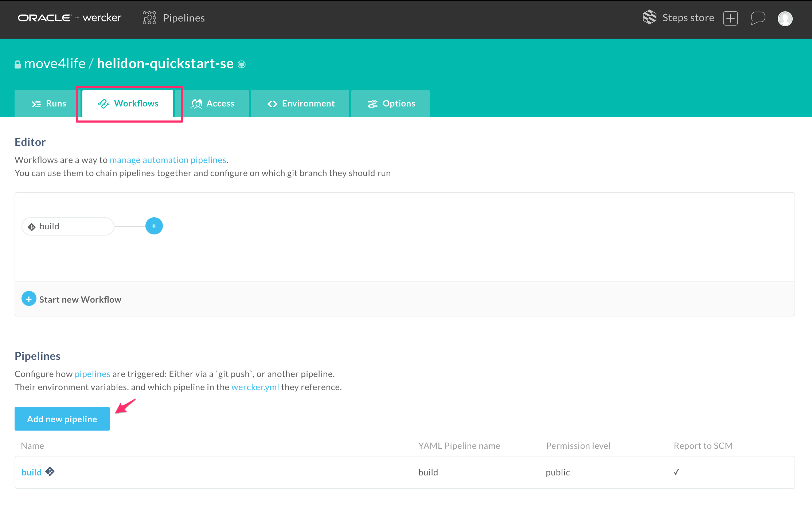Viewport: 812px width, 517px height.
Task: Click the GitHub icon beside repository name
Action: (242, 65)
